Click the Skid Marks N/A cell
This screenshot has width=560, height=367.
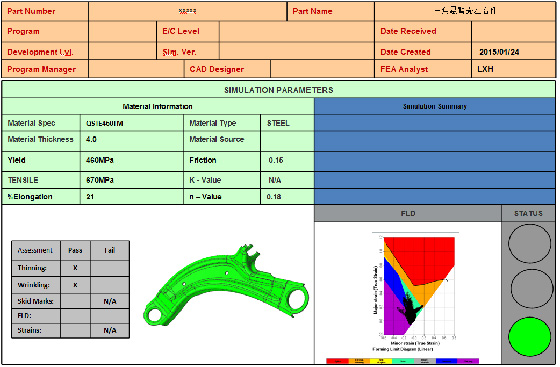tap(110, 301)
